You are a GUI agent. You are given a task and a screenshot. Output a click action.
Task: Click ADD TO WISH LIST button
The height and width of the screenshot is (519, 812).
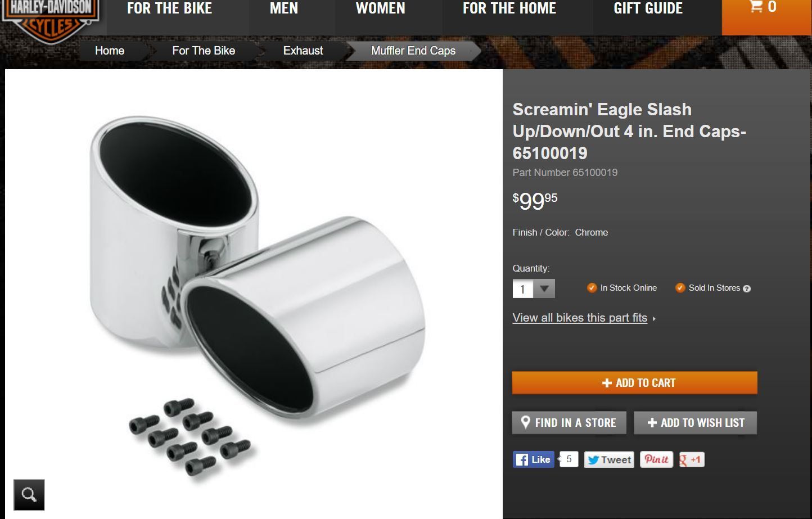696,423
